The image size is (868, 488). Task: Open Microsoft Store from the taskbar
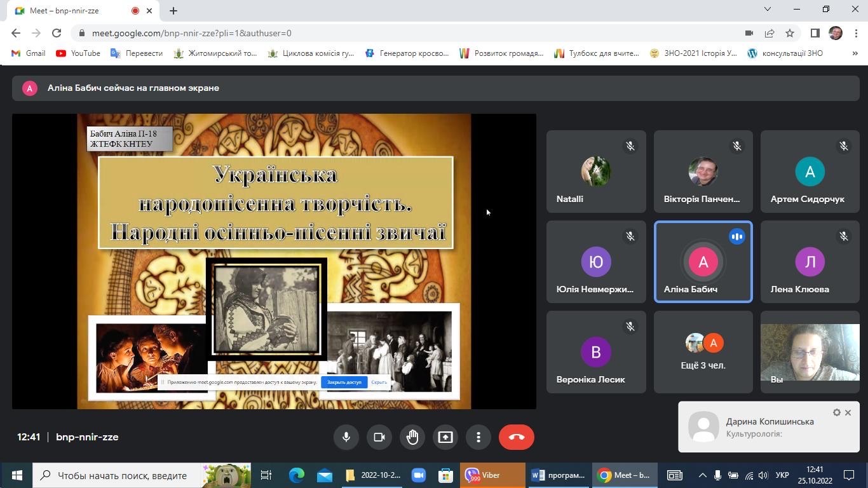pos(446,475)
